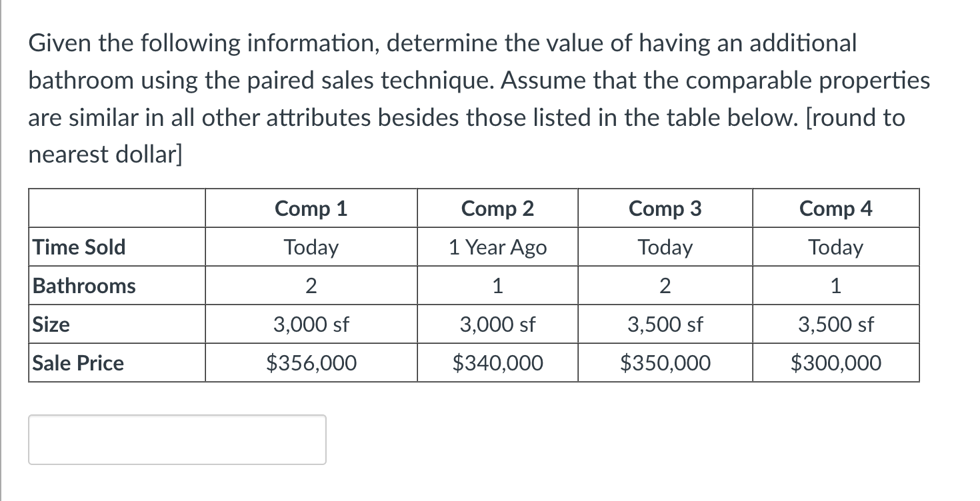Click the 3,000 sf cell under Comp 1
The width and height of the screenshot is (980, 501).
pyautogui.click(x=311, y=324)
